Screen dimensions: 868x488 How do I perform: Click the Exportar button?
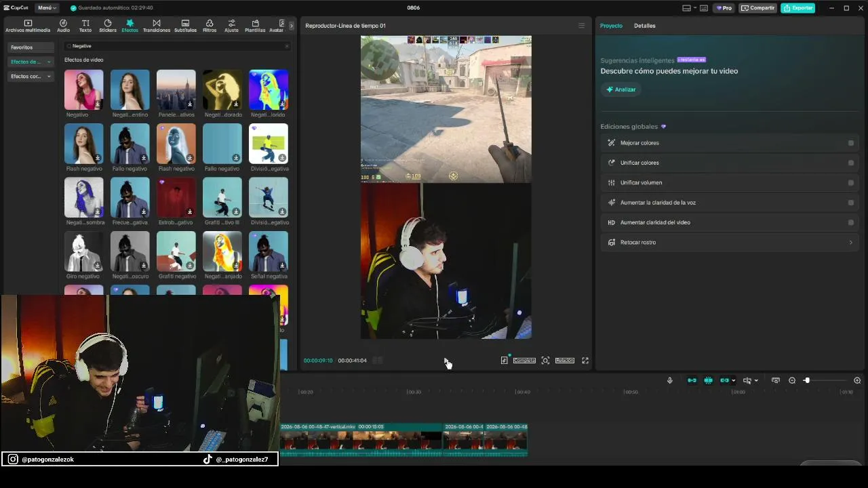(797, 8)
